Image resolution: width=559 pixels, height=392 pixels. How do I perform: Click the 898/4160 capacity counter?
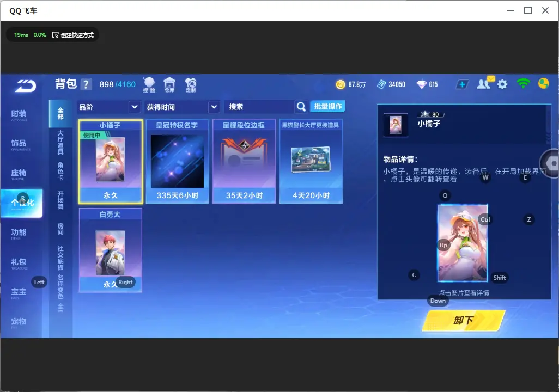pyautogui.click(x=117, y=84)
